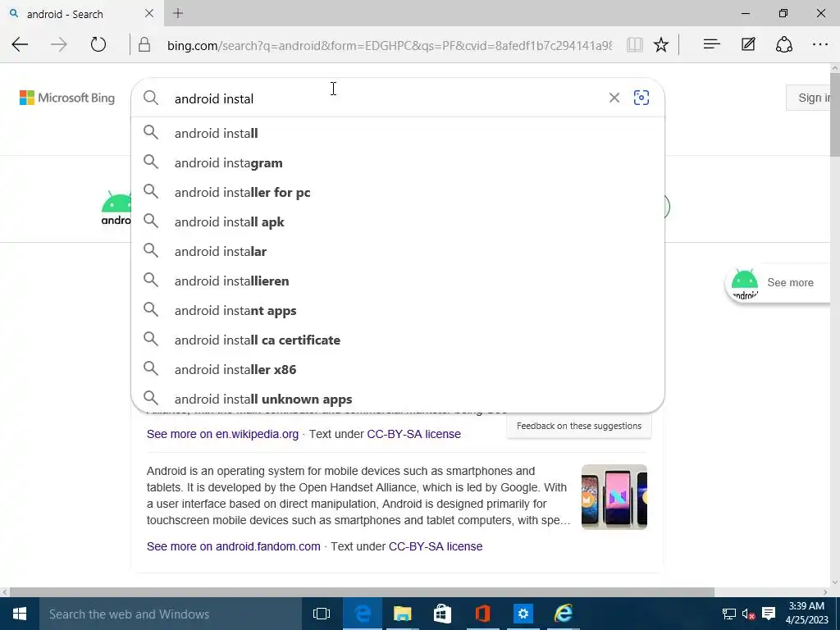
Task: Click the muted volume tray icon
Action: click(x=748, y=614)
